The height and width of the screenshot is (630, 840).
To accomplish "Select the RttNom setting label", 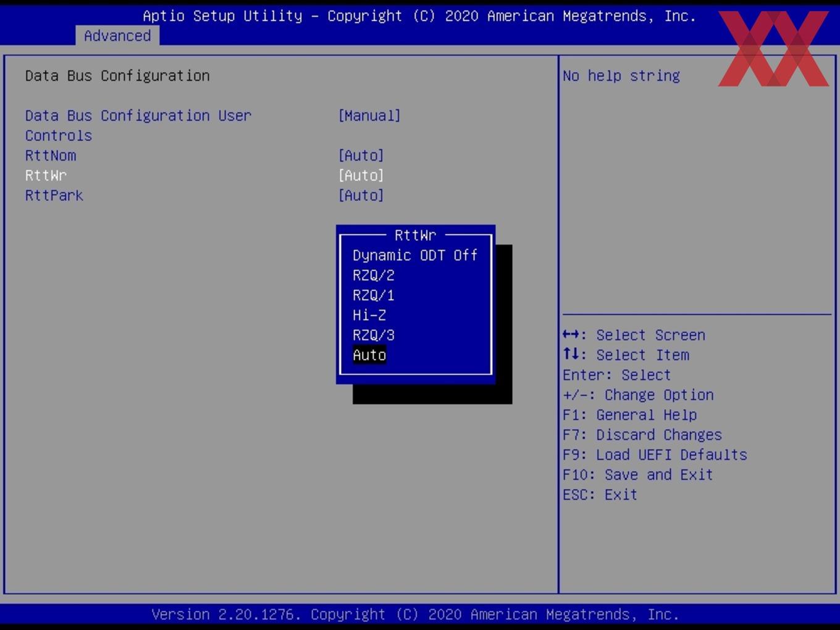I will click(51, 156).
